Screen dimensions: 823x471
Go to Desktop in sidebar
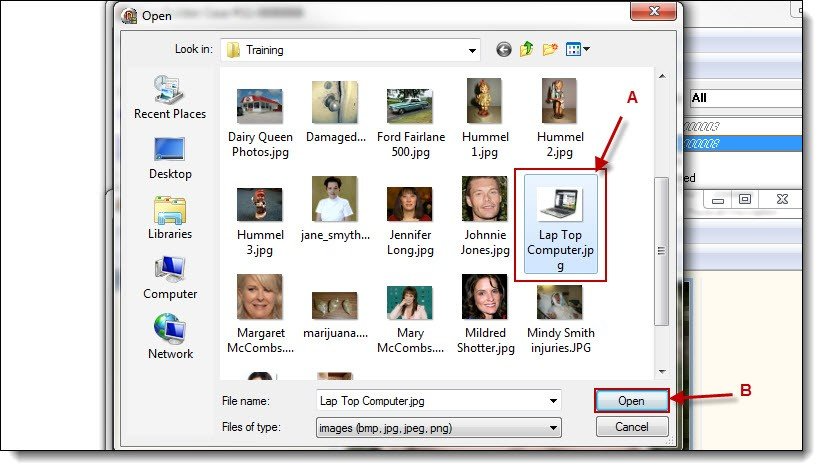pos(170,157)
